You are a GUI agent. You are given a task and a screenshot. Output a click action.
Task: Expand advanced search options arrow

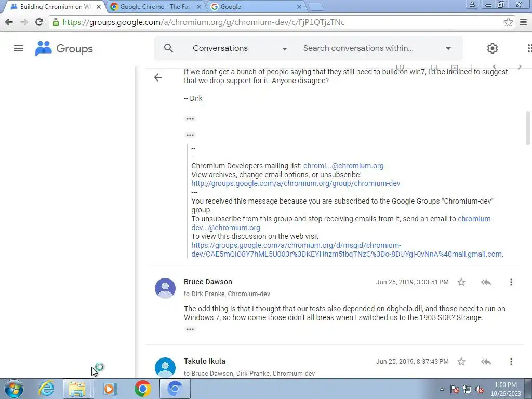click(448, 48)
